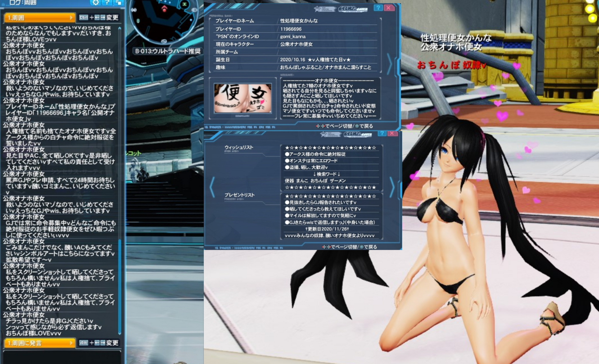This screenshot has width=599, height=364.
Task: Click the Alt key hint beside chat channel
Action: tap(83, 343)
